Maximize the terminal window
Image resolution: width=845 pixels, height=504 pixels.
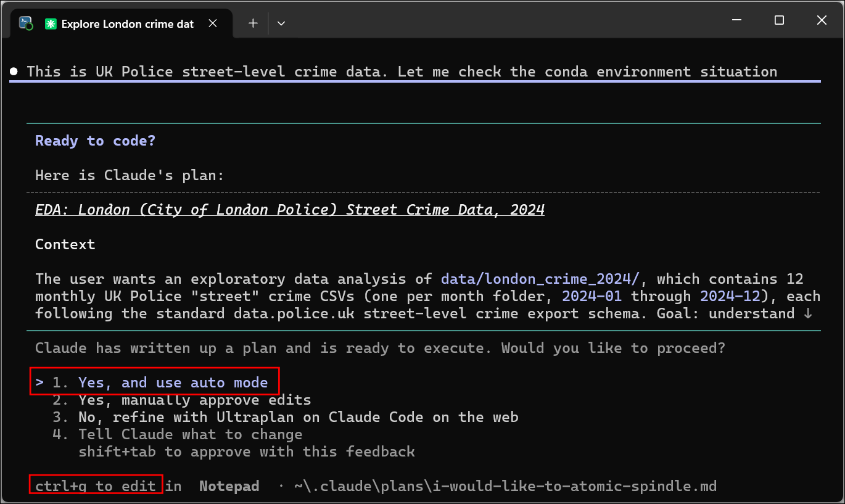[779, 20]
